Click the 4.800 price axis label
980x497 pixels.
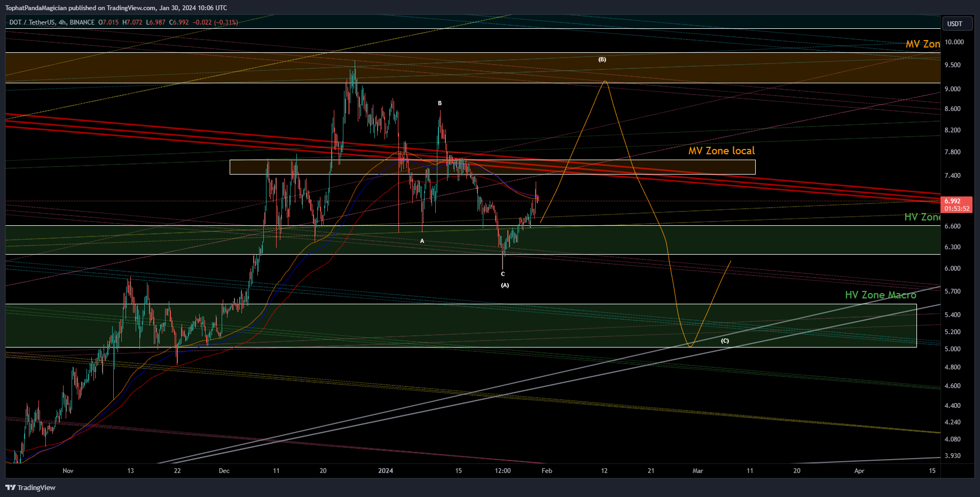tap(952, 367)
